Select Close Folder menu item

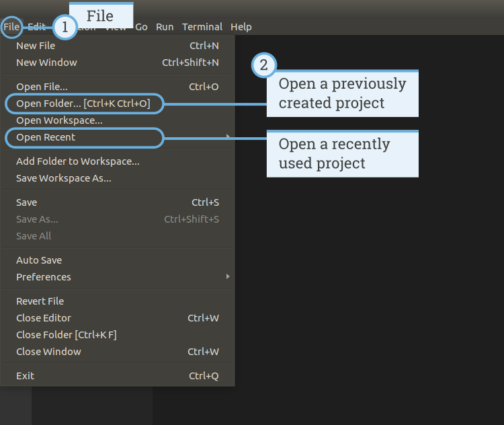coord(118,335)
